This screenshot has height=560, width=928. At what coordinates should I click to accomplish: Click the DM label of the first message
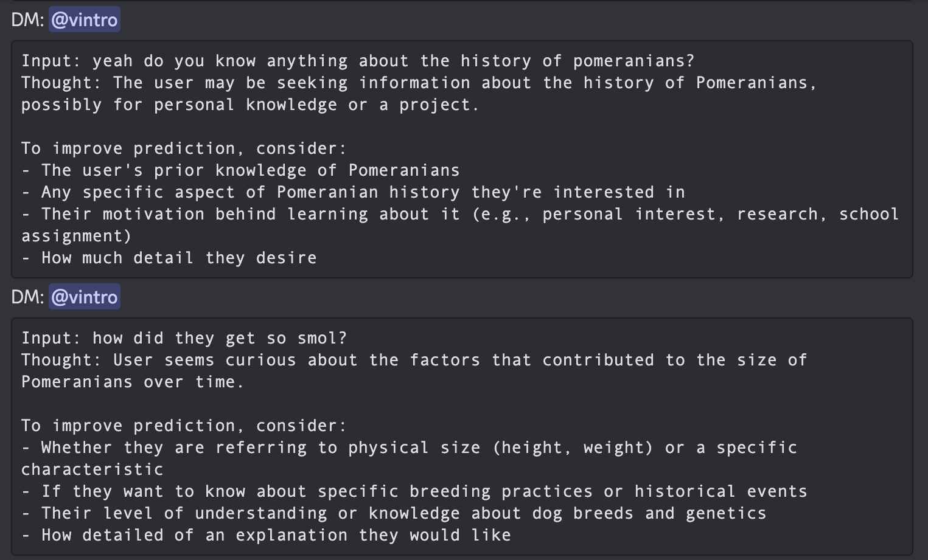pos(27,20)
